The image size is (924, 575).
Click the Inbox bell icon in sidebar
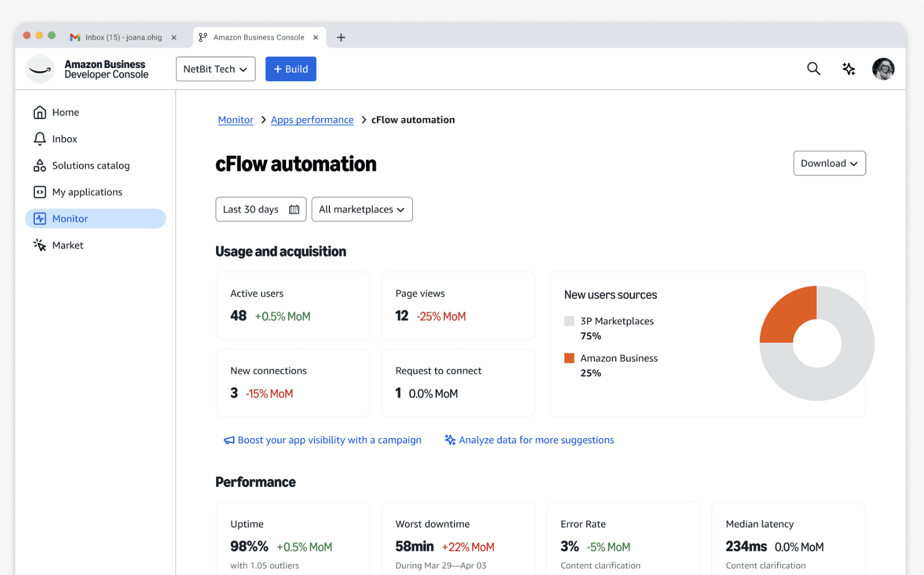pyautogui.click(x=39, y=139)
